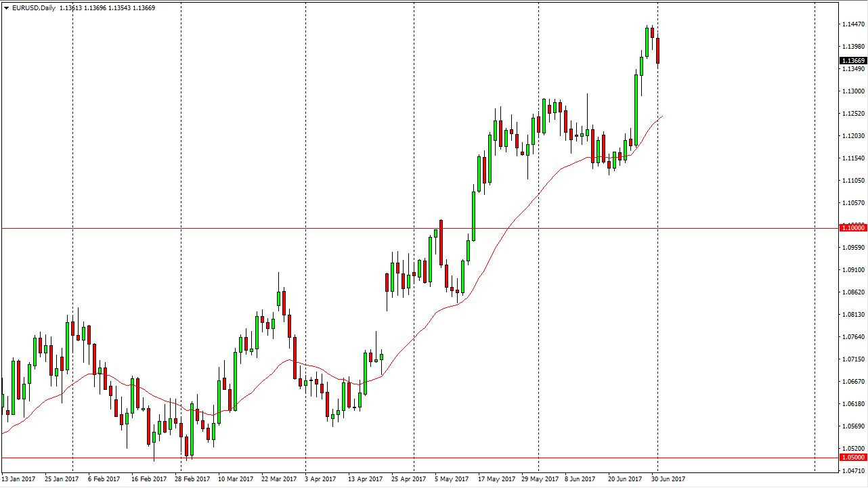Click the 1.06670 price axis label
Image resolution: width=868 pixels, height=488 pixels.
pos(853,382)
